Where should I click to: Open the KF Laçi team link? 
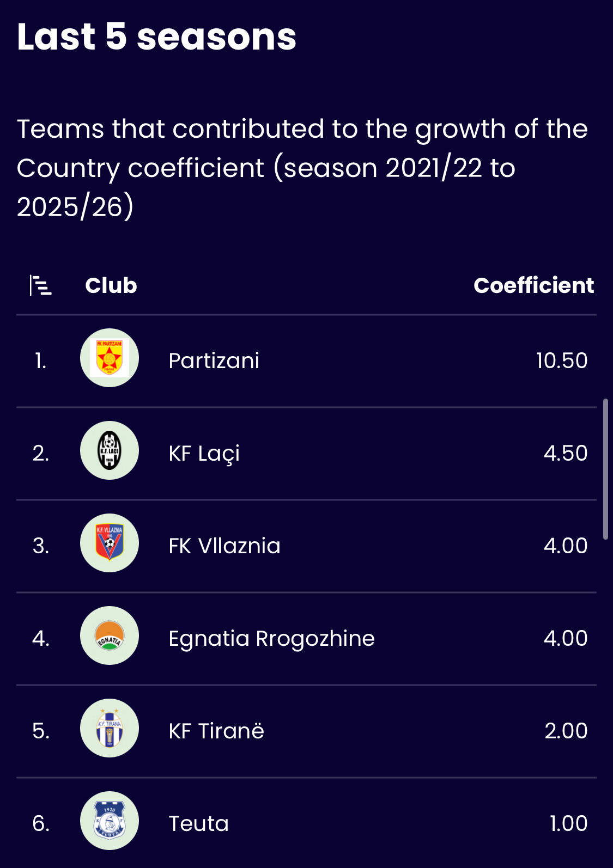[204, 454]
